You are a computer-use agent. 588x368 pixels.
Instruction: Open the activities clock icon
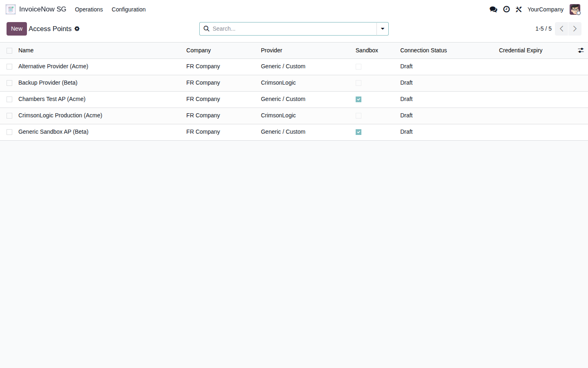(506, 9)
